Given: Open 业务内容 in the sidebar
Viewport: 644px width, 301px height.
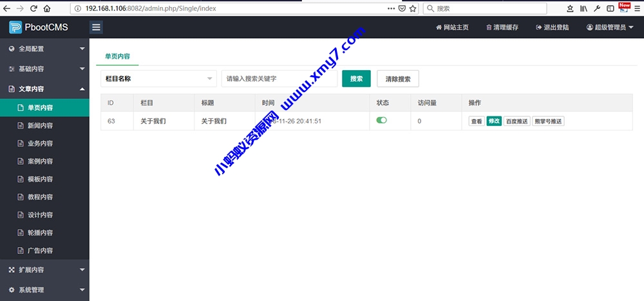Looking at the screenshot, I should [x=44, y=143].
